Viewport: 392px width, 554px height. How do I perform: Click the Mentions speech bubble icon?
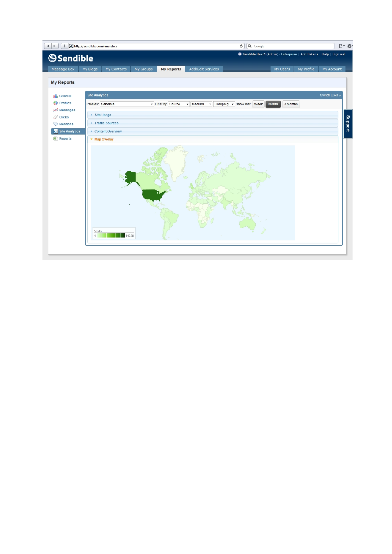(x=56, y=124)
